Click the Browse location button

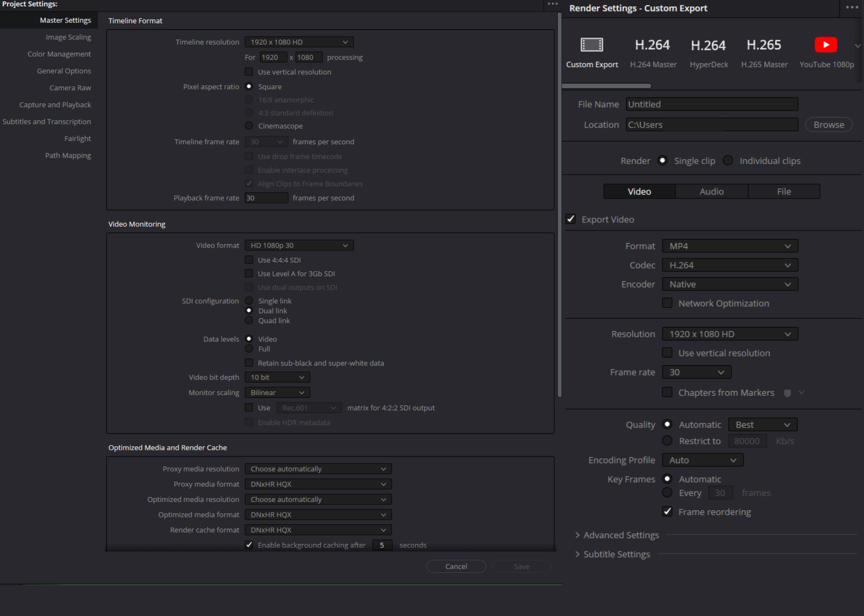829,125
